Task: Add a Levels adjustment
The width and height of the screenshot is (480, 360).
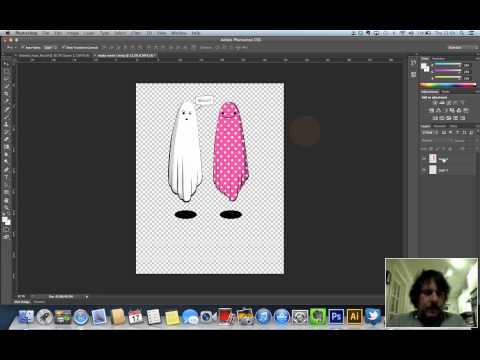Action: tap(442, 103)
